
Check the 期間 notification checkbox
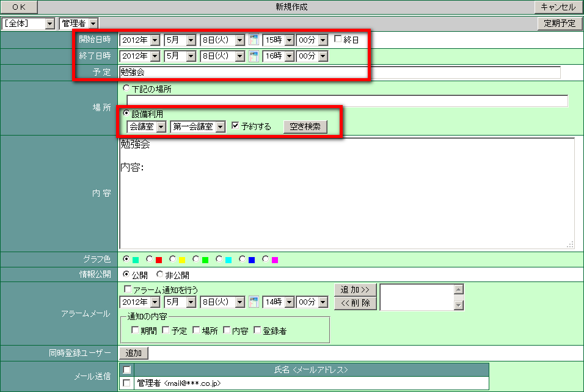(x=135, y=330)
